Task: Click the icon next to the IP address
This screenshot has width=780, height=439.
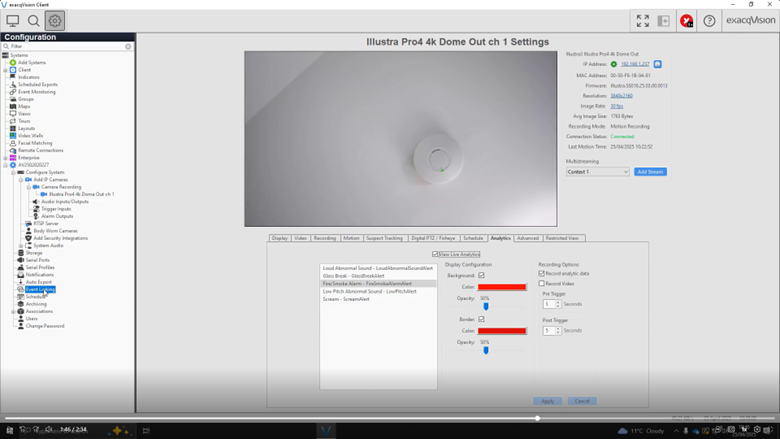Action: click(657, 64)
